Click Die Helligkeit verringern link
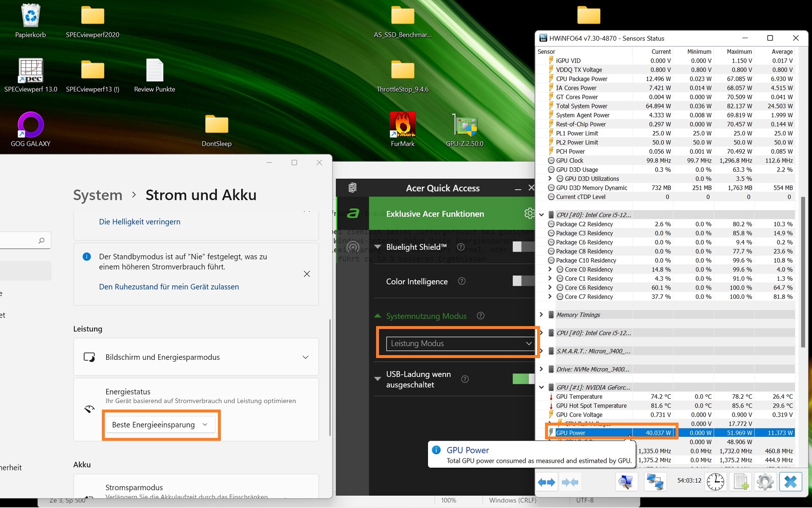This screenshot has height=508, width=812. (x=140, y=221)
